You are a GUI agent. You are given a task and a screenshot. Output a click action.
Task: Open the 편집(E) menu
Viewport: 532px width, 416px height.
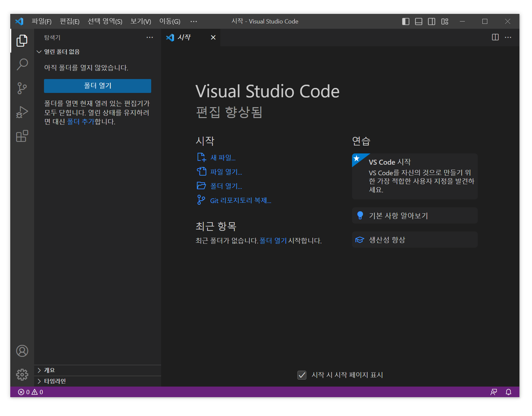pyautogui.click(x=69, y=21)
